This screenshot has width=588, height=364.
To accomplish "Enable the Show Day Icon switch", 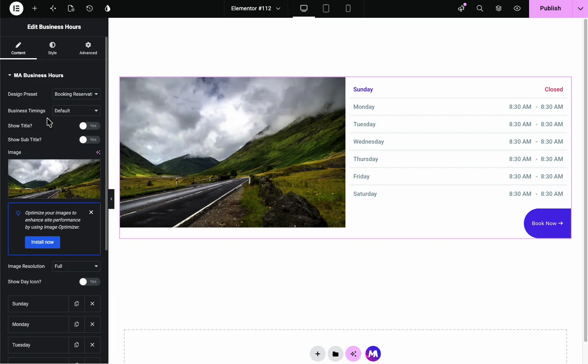I will [x=89, y=282].
